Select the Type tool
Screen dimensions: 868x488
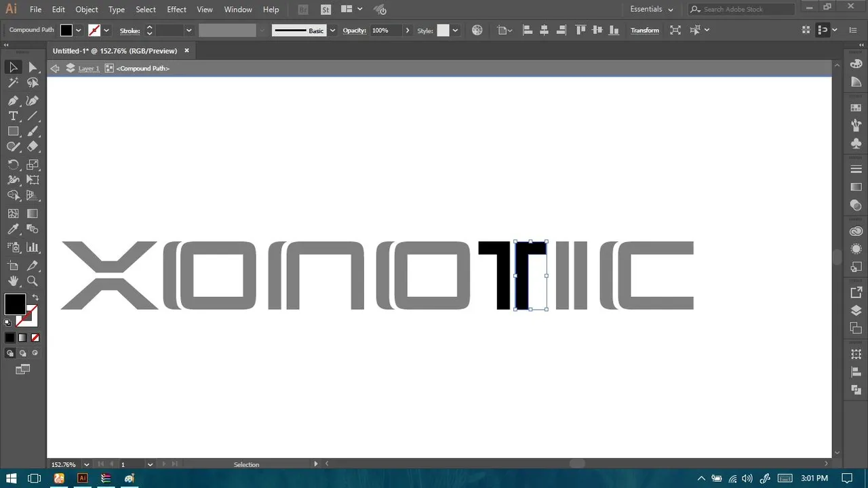(13, 116)
